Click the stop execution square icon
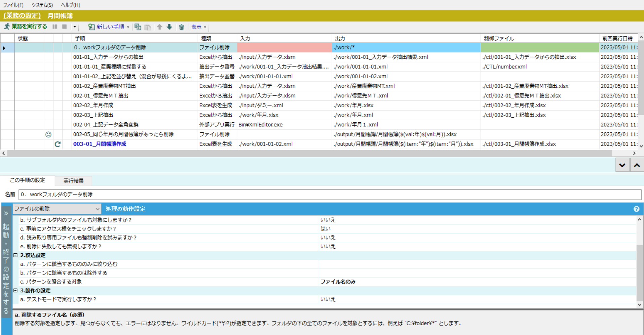The height and width of the screenshot is (335, 644). (65, 27)
